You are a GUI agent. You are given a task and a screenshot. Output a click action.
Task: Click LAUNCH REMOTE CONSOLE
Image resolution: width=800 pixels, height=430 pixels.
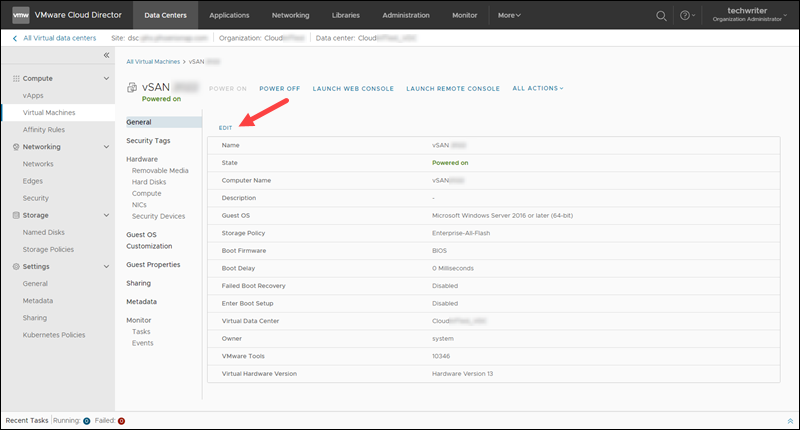[x=453, y=89]
